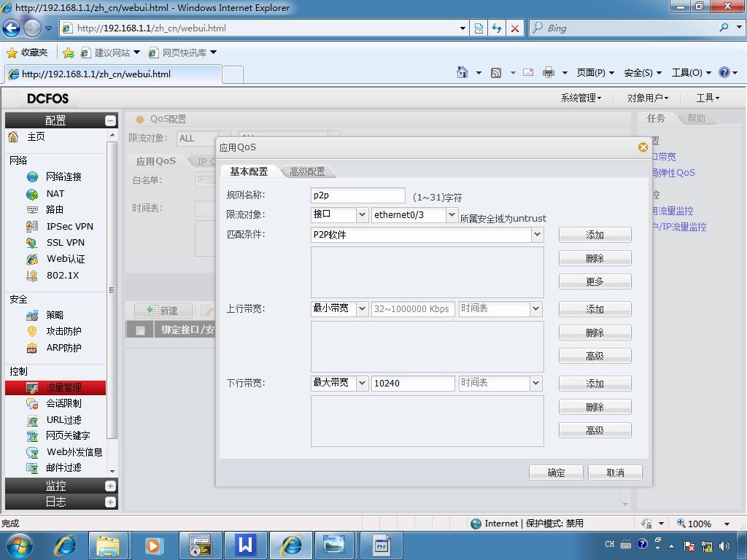Expand the 监控 sidebar section
Screen dimensions: 747x560
pos(110,486)
